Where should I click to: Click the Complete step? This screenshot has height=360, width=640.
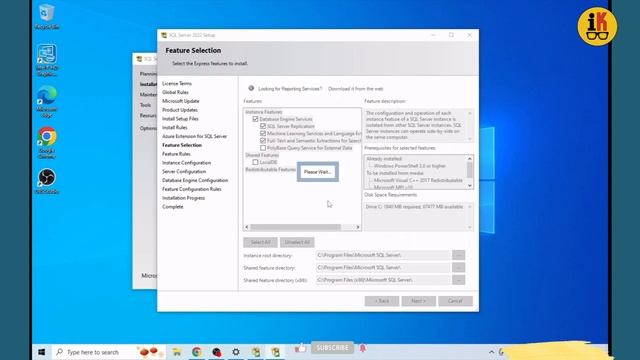click(173, 207)
